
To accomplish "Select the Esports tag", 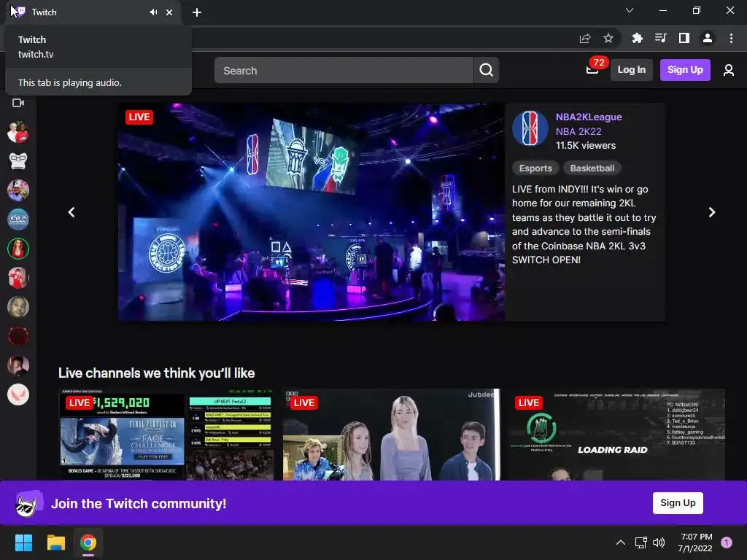I will 535,168.
